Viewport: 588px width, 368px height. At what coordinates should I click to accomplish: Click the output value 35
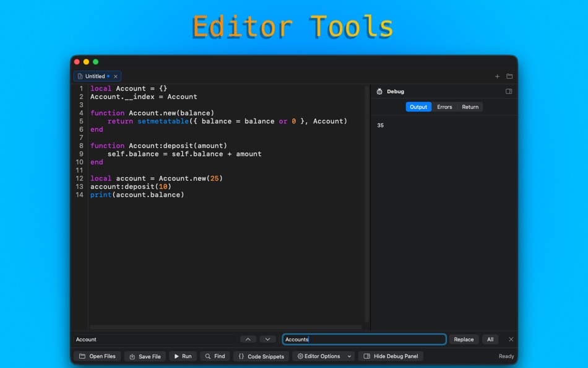coord(380,125)
